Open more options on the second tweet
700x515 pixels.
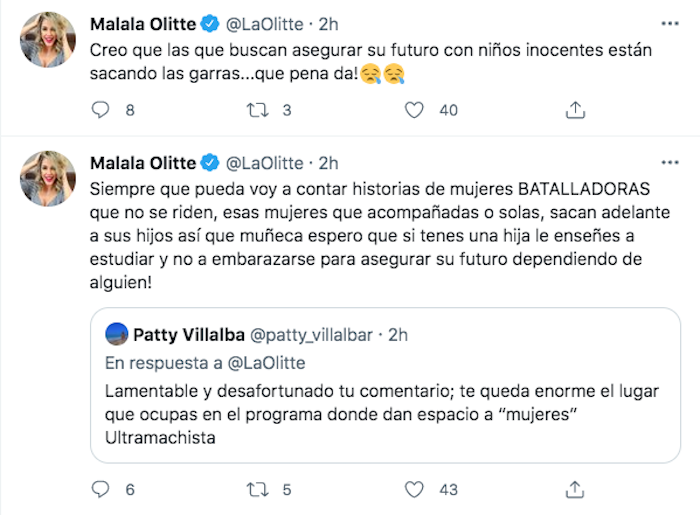(667, 163)
